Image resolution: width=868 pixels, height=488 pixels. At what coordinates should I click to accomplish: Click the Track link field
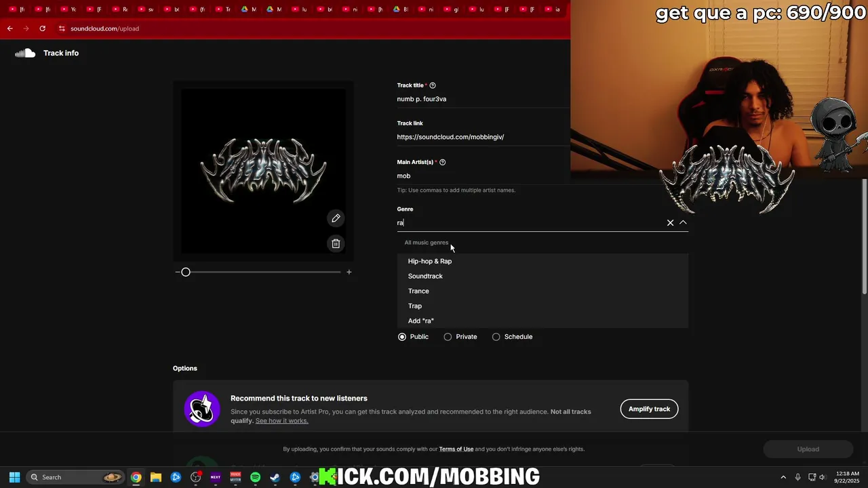coord(483,137)
